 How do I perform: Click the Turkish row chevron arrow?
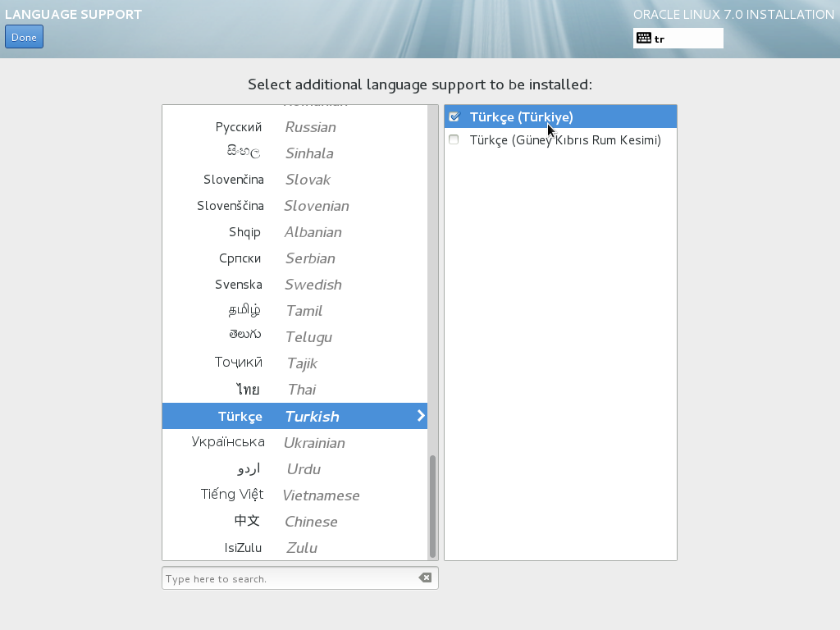[x=421, y=416]
